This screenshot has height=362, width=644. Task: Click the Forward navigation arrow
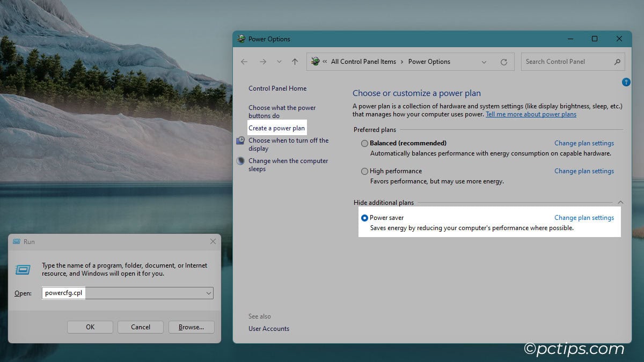(262, 62)
